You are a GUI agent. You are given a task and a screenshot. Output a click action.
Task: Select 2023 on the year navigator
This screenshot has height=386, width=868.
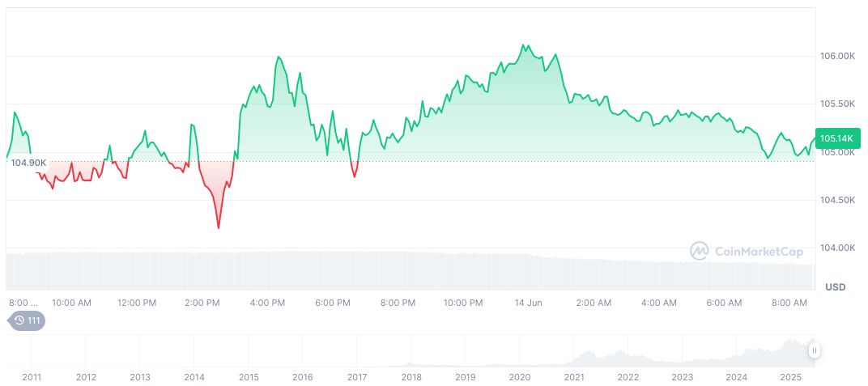coord(682,377)
